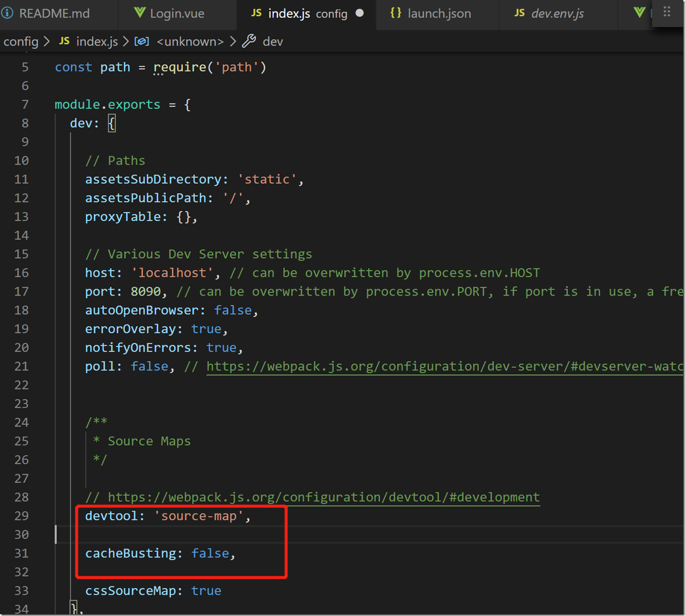The width and height of the screenshot is (685, 616).
Task: Click the notifyOnErrors property
Action: pos(138,347)
